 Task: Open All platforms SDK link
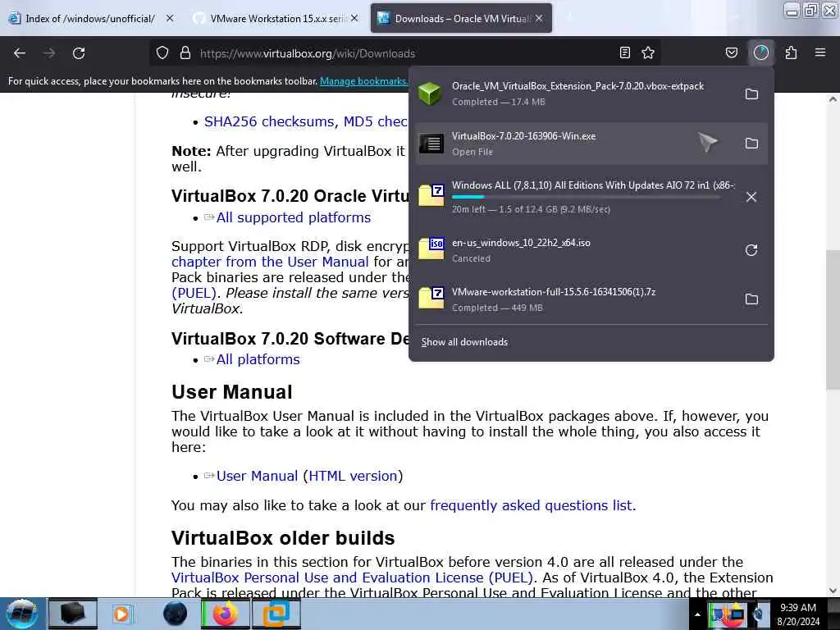click(x=258, y=359)
